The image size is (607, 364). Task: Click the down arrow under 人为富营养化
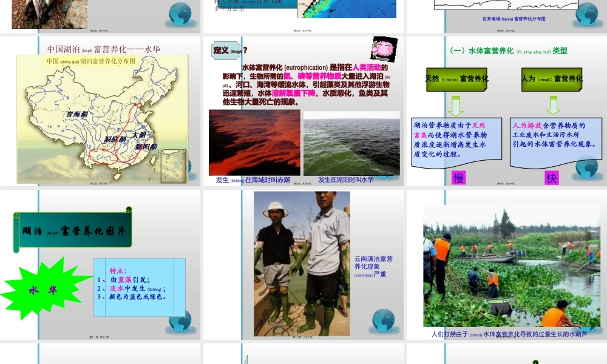coord(553,104)
